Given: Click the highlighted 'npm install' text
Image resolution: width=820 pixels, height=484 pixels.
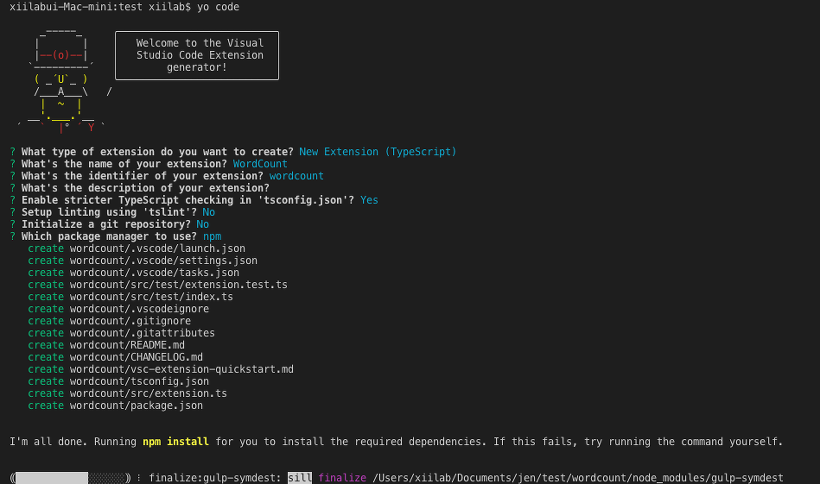Looking at the screenshot, I should (x=176, y=442).
